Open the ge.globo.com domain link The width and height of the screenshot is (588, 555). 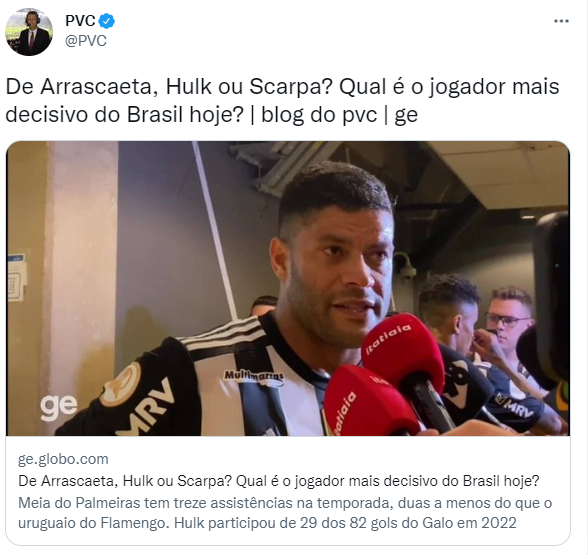63,459
